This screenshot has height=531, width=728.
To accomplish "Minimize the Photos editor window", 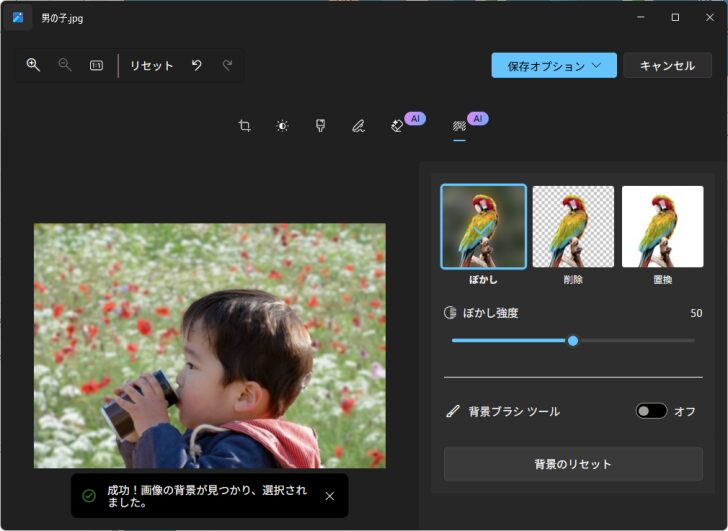I will tap(641, 18).
